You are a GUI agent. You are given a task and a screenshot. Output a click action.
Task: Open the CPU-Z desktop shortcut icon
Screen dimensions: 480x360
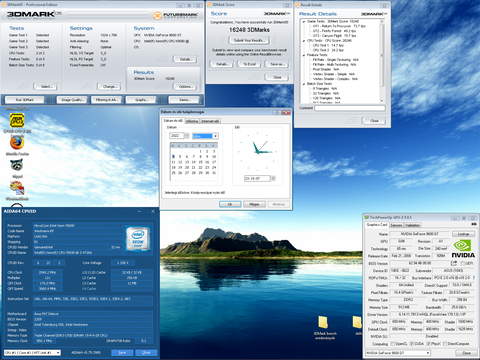click(17, 121)
